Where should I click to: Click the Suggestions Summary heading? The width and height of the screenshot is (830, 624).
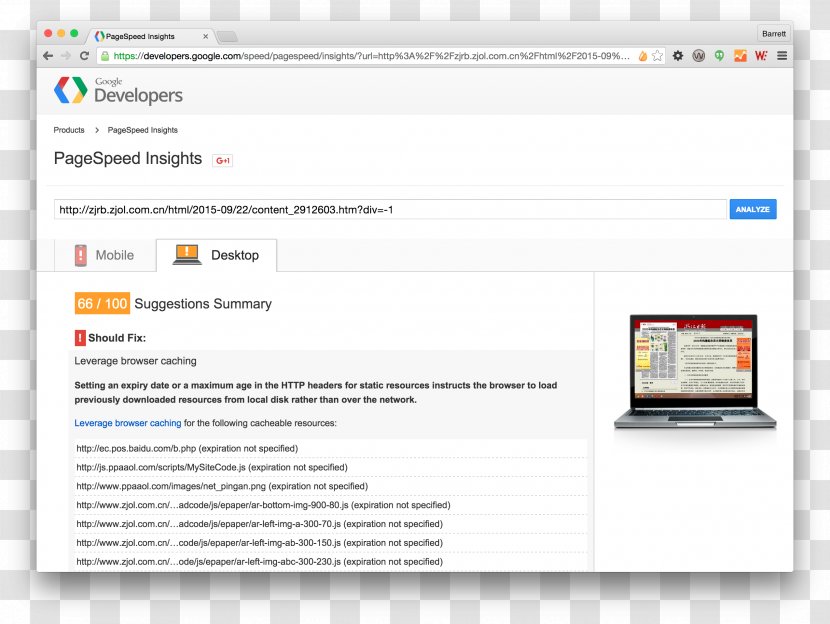click(203, 304)
